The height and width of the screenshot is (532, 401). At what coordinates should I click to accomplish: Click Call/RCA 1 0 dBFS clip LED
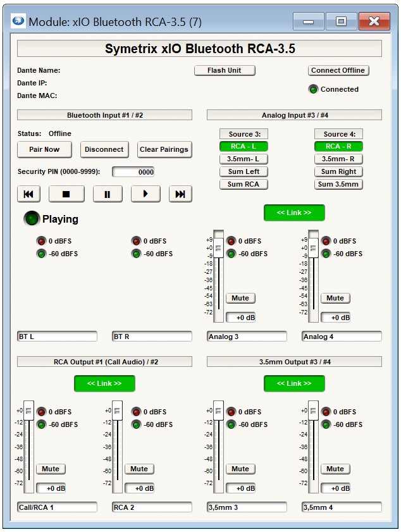[41, 412]
